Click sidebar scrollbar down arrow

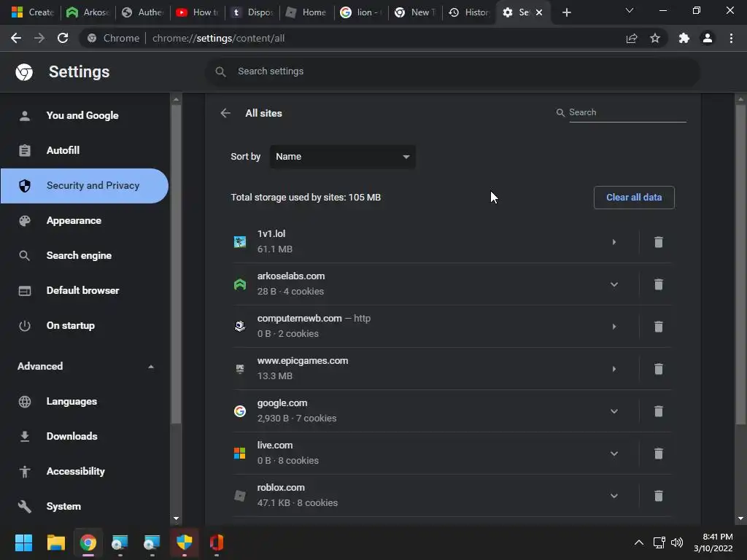click(176, 518)
